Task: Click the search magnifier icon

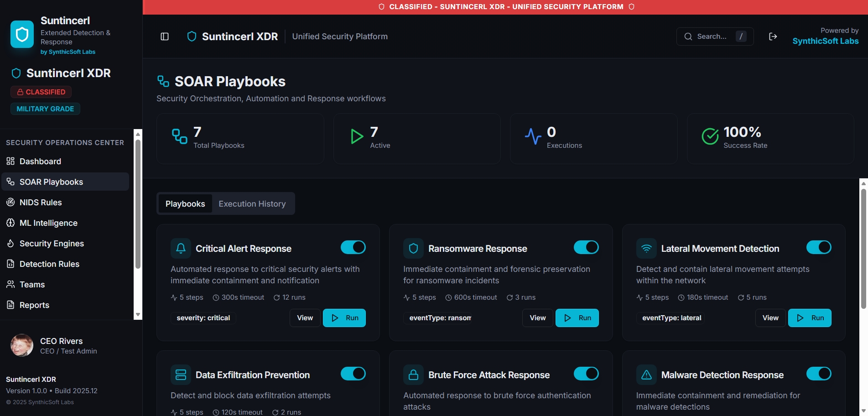Action: (688, 36)
